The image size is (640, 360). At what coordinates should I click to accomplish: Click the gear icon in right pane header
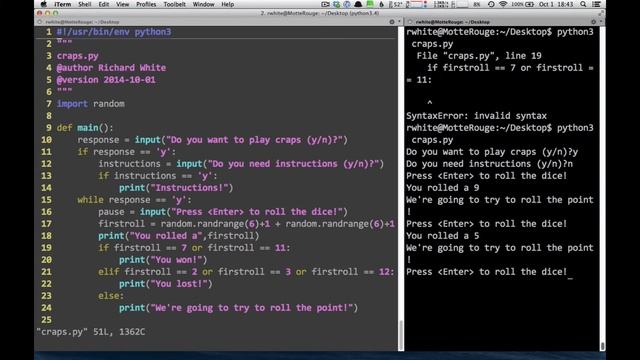click(x=593, y=22)
